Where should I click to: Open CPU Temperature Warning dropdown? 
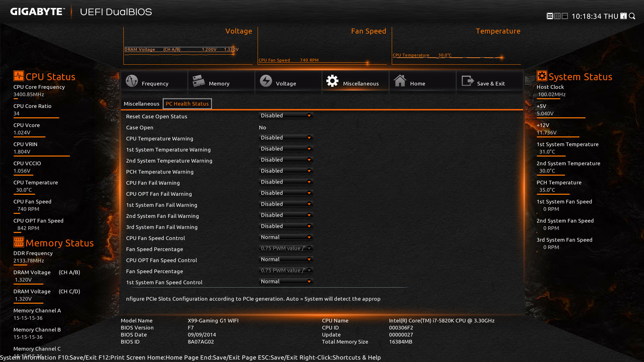(x=286, y=138)
